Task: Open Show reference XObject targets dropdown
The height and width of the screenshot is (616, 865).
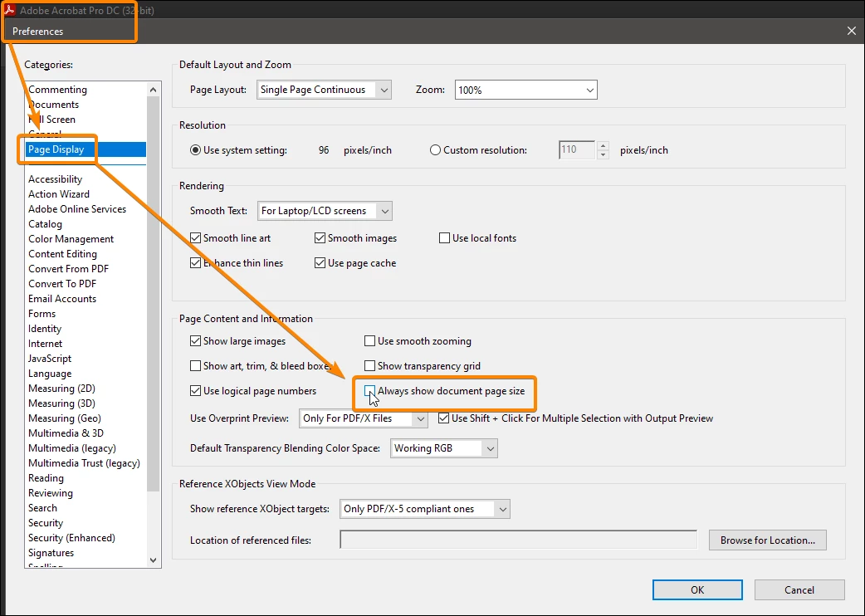Action: tap(425, 509)
